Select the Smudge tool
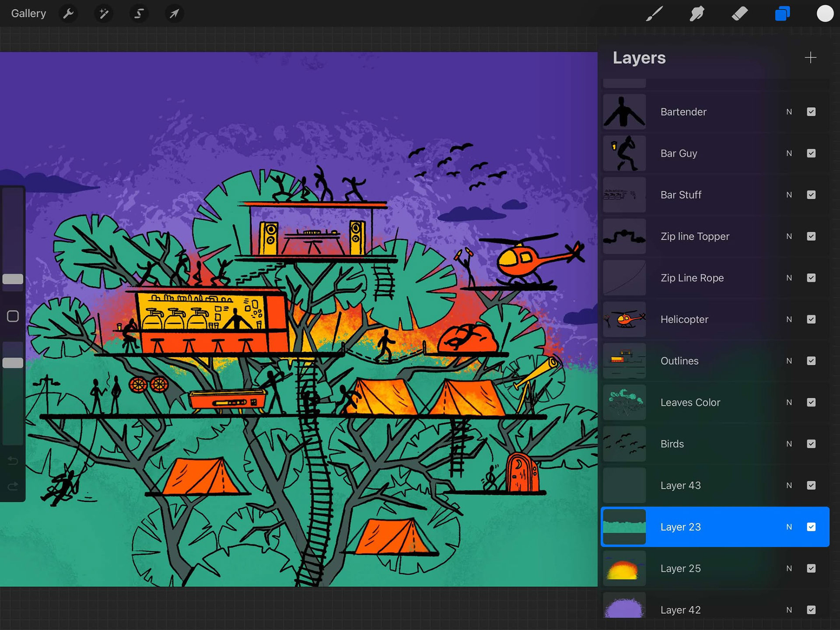The image size is (840, 630). pos(697,14)
